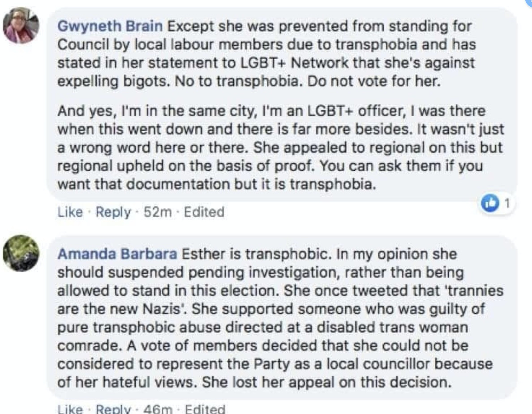The height and width of the screenshot is (414, 532).
Task: Click the text body of Amanda's comment
Action: click(280, 318)
